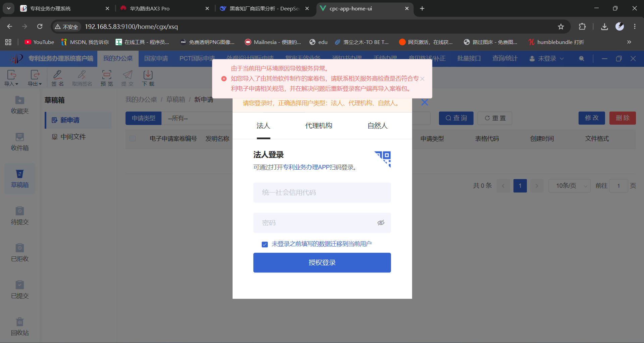
Task: Click the 统一社会信用代码 input field
Action: pos(322,192)
